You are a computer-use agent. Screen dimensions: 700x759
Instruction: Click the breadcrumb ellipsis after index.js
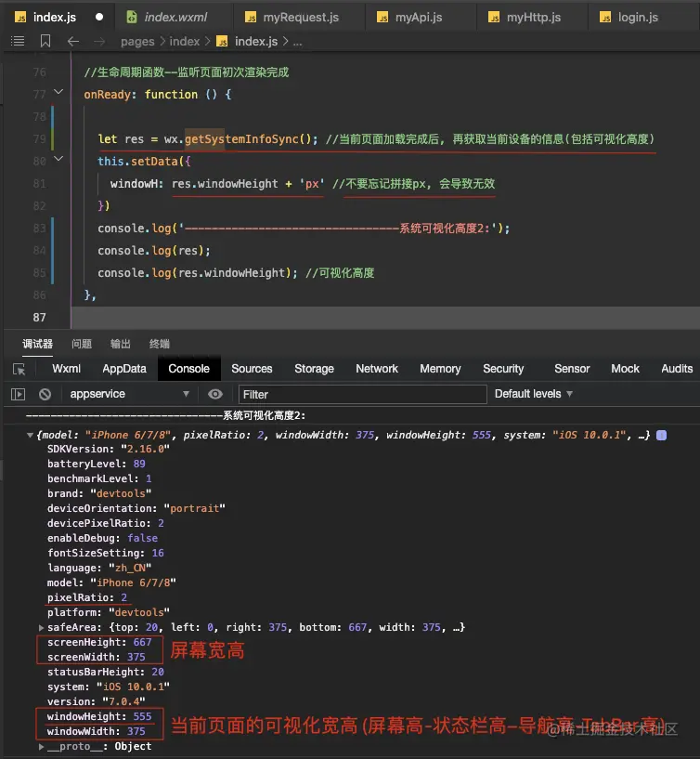[x=297, y=43]
